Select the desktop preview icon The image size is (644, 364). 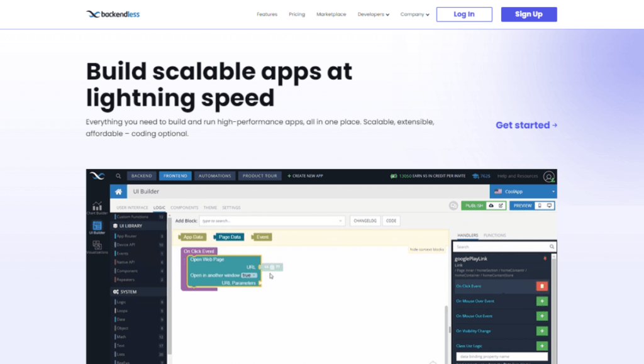[x=548, y=206]
